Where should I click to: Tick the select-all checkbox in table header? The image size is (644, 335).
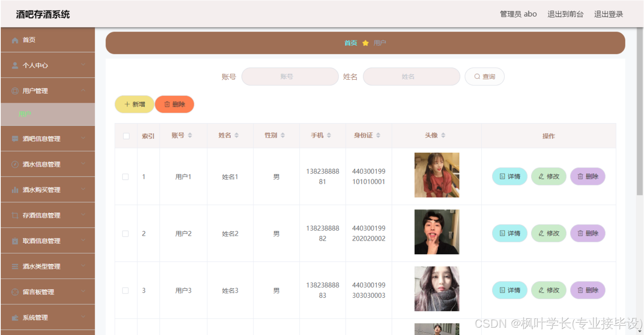[126, 136]
